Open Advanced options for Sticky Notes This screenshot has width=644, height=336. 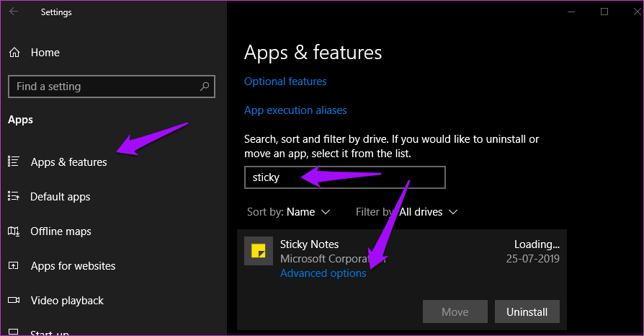[x=323, y=273]
